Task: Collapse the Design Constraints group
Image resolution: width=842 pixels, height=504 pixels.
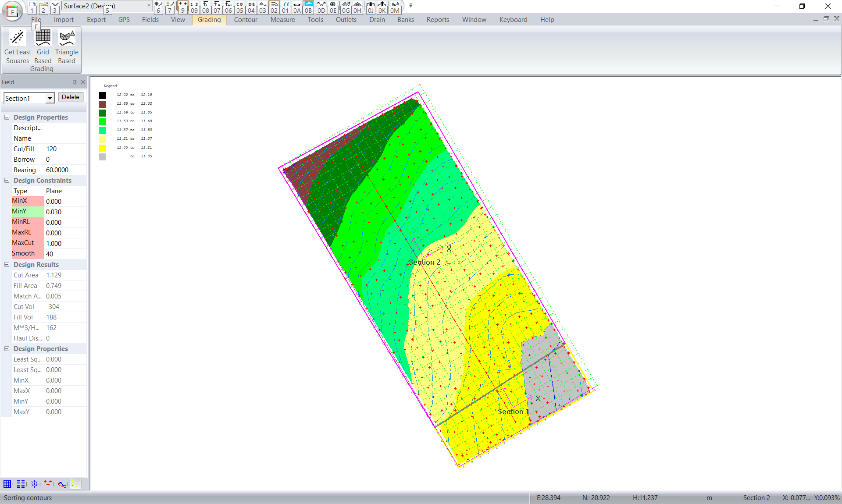Action: 7,181
